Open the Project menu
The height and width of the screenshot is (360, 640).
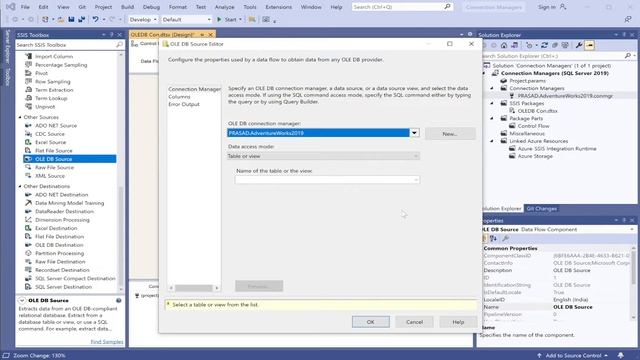[x=103, y=7]
